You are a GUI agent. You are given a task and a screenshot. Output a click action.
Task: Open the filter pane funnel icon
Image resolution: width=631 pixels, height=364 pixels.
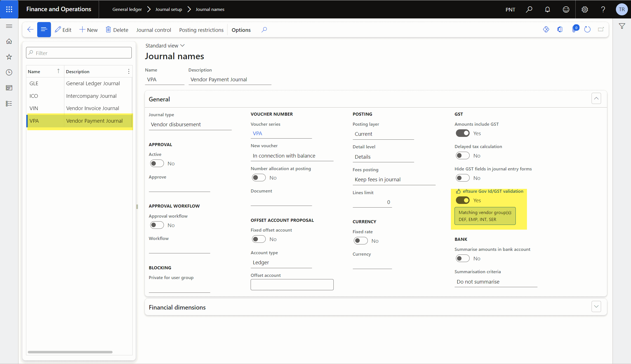[x=622, y=26]
